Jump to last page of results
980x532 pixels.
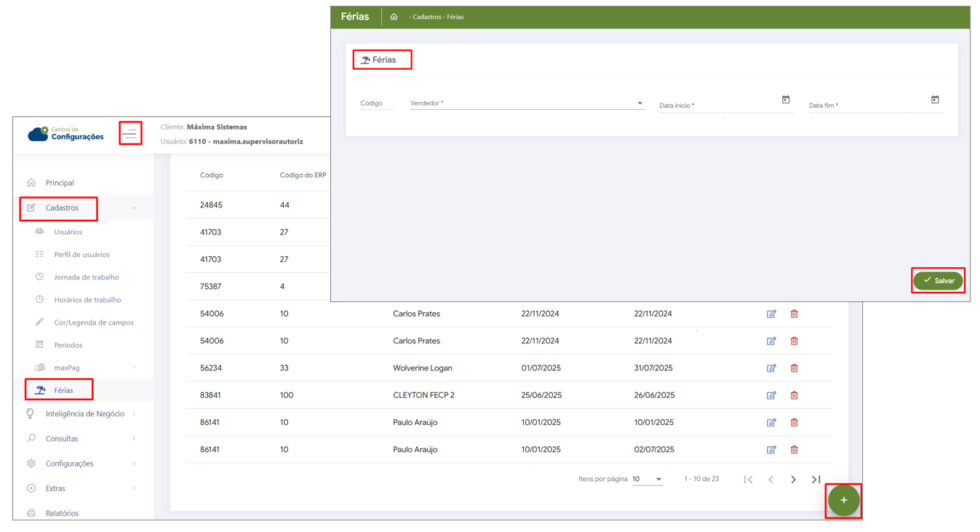click(x=816, y=480)
